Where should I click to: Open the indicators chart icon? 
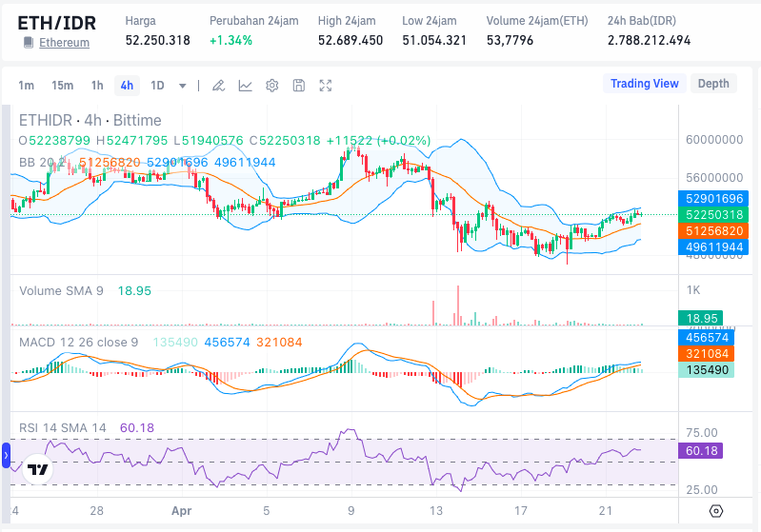(x=245, y=86)
